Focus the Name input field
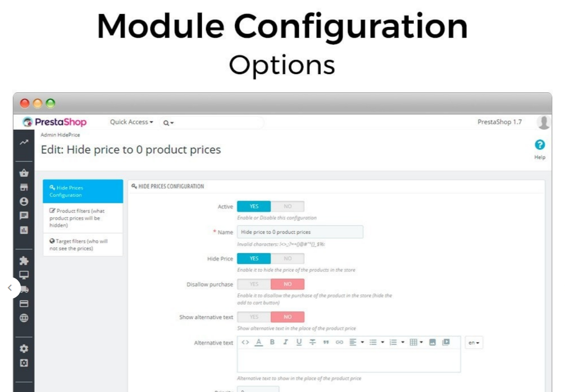 point(300,232)
